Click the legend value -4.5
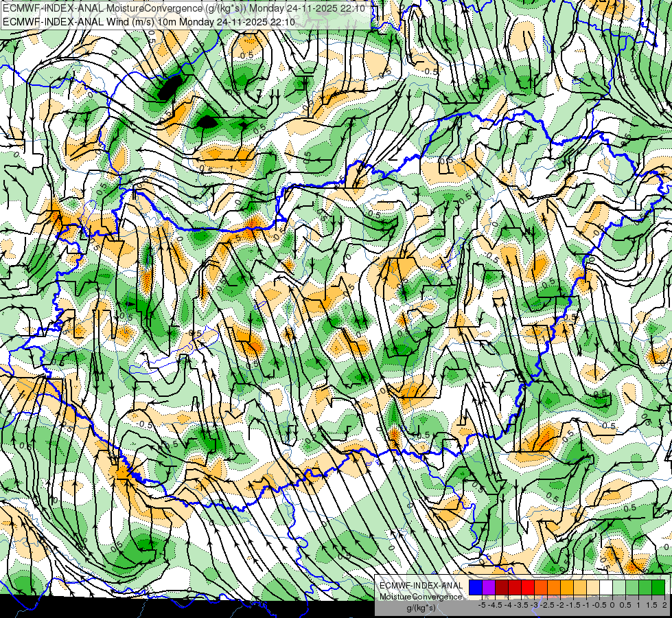Screen dimensions: 672x618 click(495, 605)
